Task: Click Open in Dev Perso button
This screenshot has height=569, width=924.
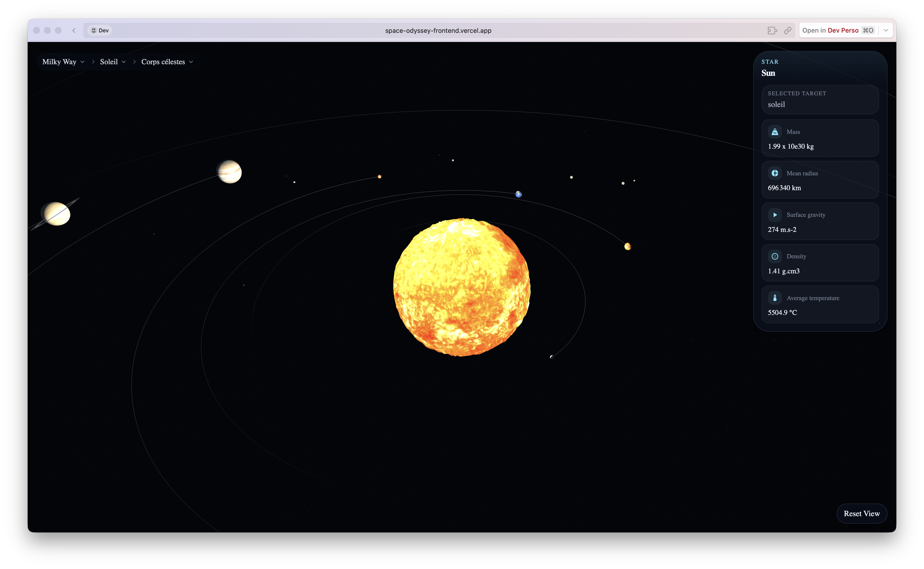Action: coord(838,30)
